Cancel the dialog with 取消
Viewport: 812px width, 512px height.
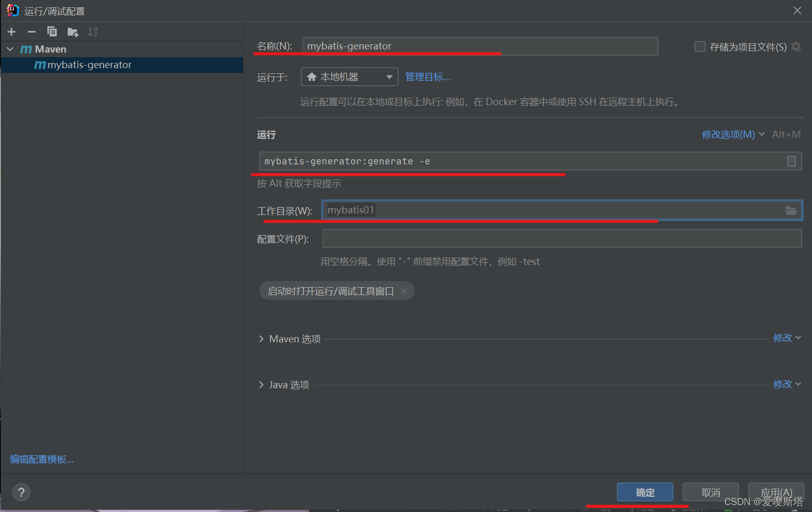[710, 492]
